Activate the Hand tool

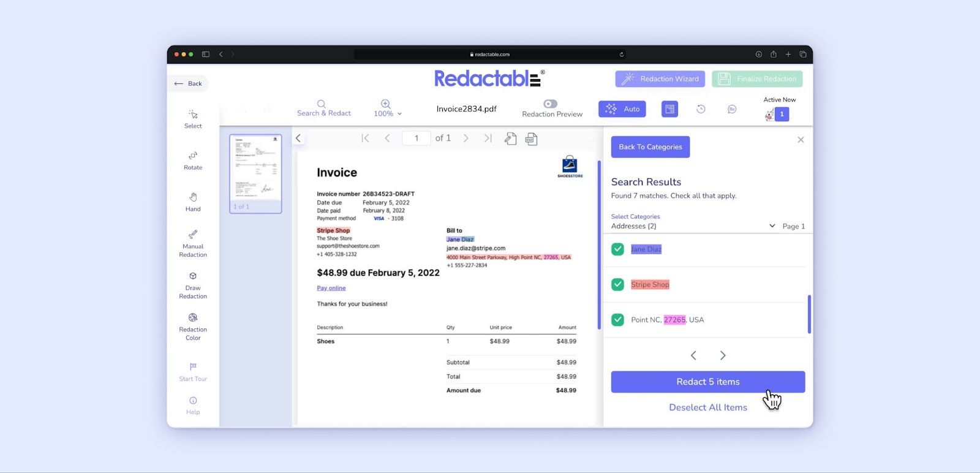193,202
